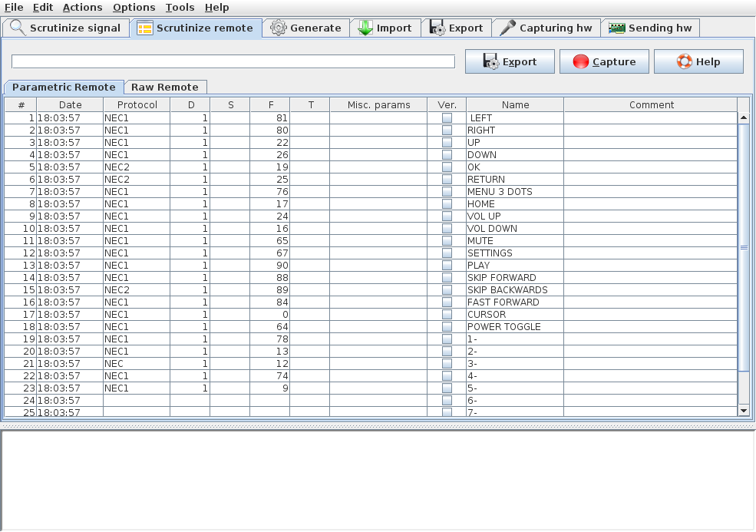Open the Tools menu

point(180,7)
